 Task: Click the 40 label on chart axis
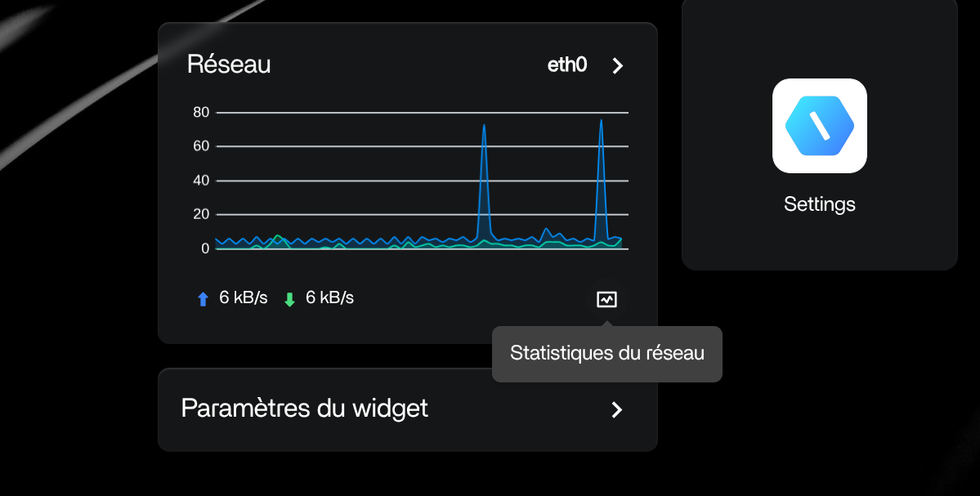coord(201,181)
